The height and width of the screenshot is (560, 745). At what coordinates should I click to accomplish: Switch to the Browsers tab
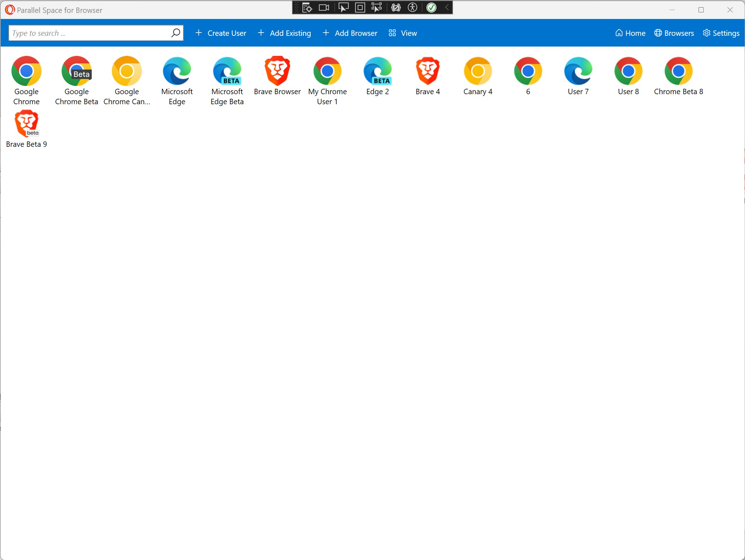(x=674, y=33)
